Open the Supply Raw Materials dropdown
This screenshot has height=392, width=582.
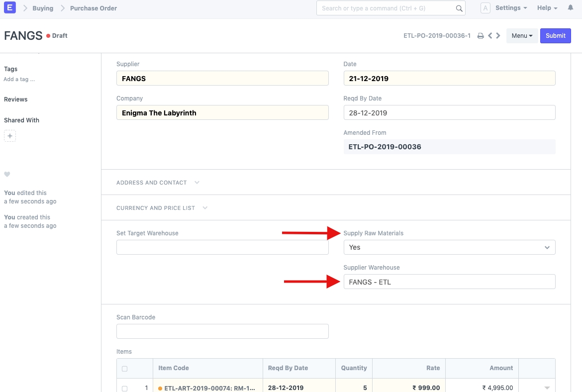[x=449, y=247]
